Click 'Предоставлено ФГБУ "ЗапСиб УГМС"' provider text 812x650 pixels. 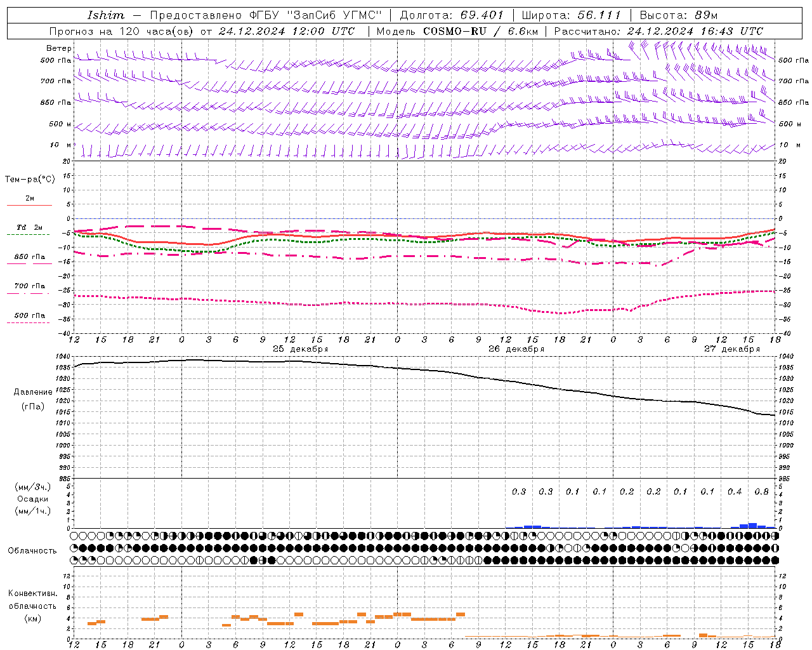[x=266, y=15]
